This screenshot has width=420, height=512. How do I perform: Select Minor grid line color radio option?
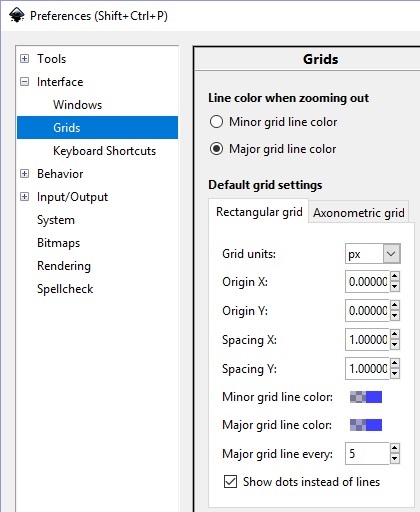[216, 122]
